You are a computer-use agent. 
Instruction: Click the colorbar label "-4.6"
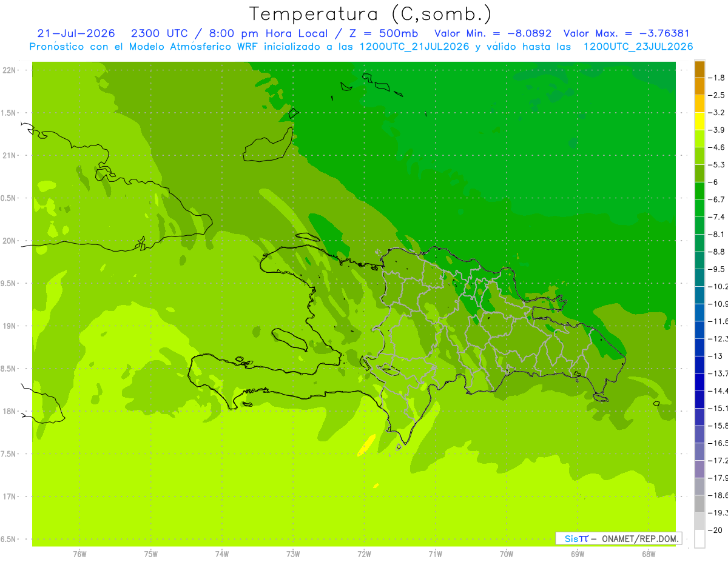(717, 147)
